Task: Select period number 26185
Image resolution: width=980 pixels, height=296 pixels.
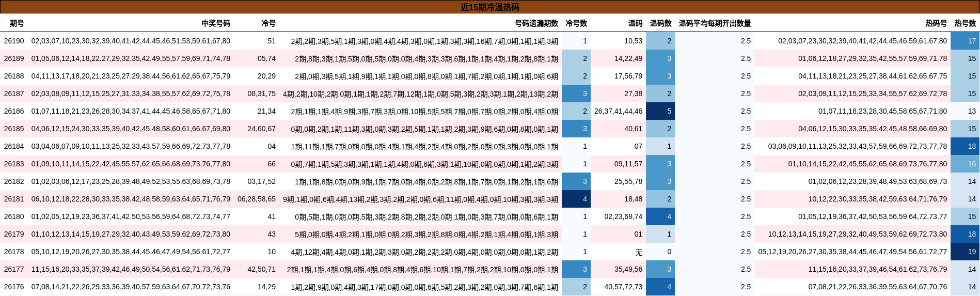Action: tap(14, 129)
